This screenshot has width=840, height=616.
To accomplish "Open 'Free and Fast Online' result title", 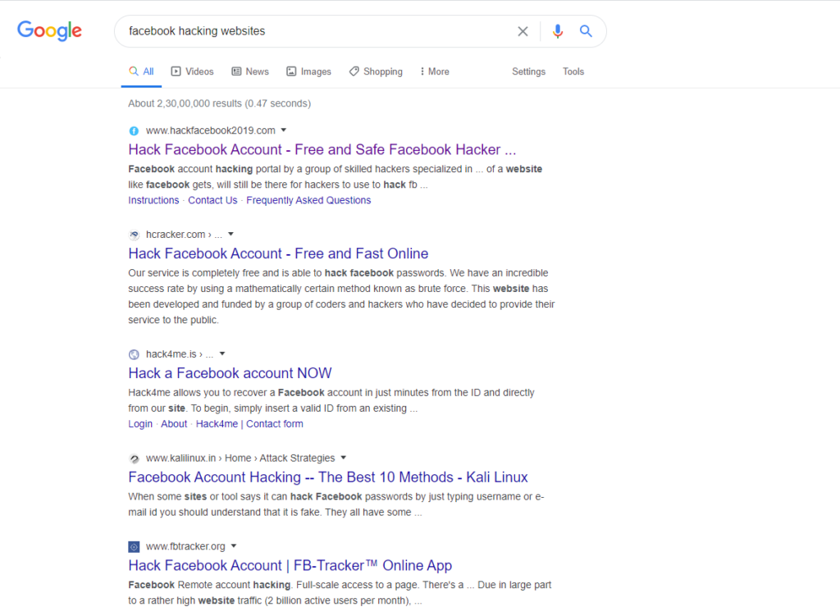I will coord(278,253).
